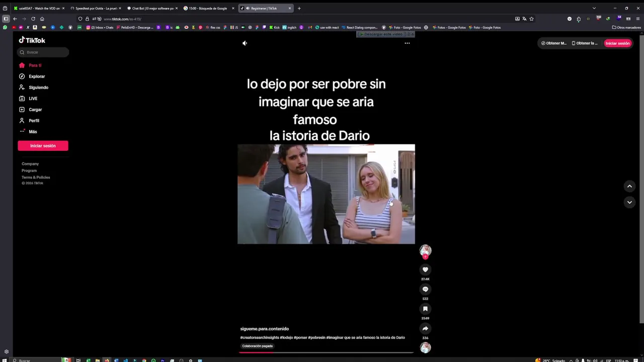Save the video with the bookmark icon

[425, 309]
